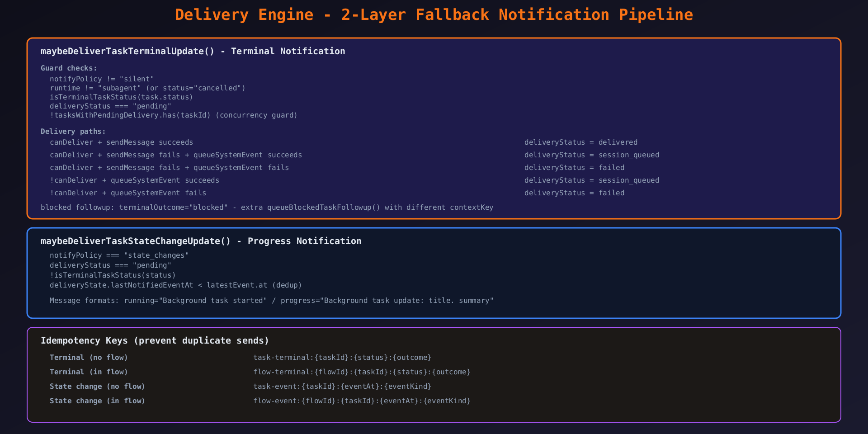
Task: Select 'flow-event:{flowId}:{taskId}:{eventAt}:{eventKind}' key
Action: click(362, 401)
